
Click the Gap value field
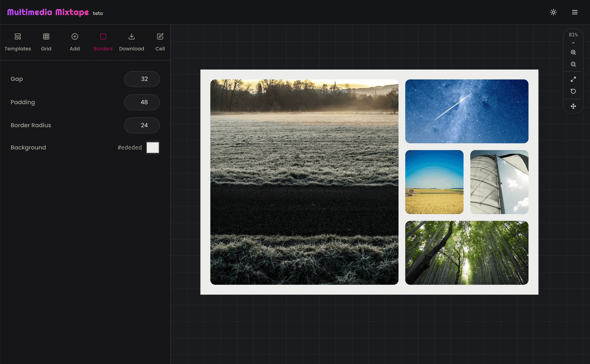142,79
